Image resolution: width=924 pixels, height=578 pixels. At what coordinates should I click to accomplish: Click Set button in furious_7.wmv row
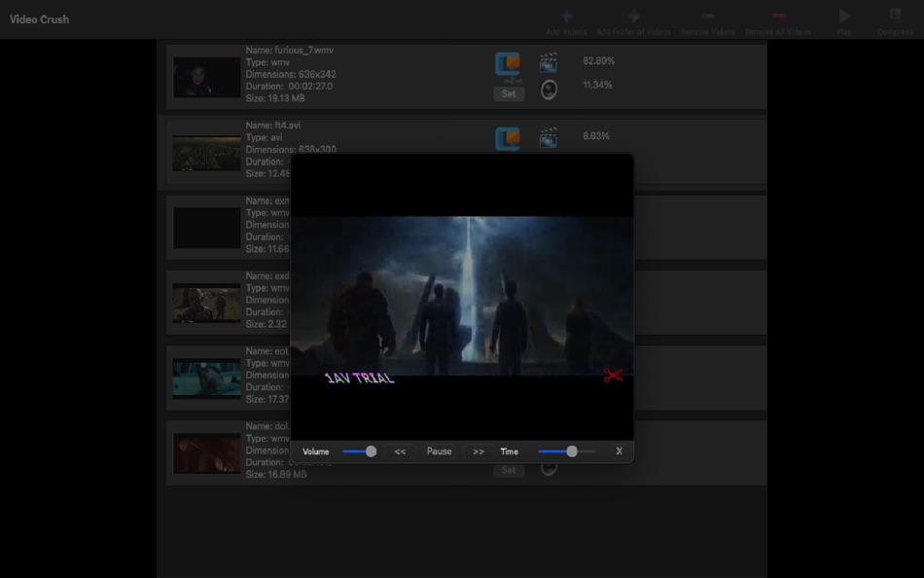pos(509,93)
